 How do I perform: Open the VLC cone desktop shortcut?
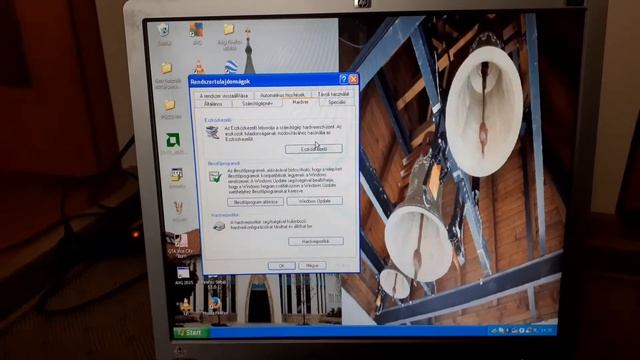coord(198,66)
